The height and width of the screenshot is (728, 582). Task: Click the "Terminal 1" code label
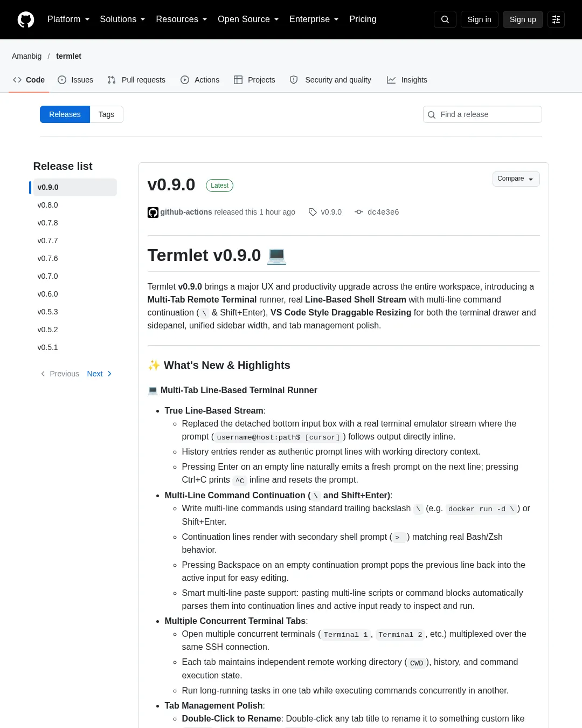345,635
